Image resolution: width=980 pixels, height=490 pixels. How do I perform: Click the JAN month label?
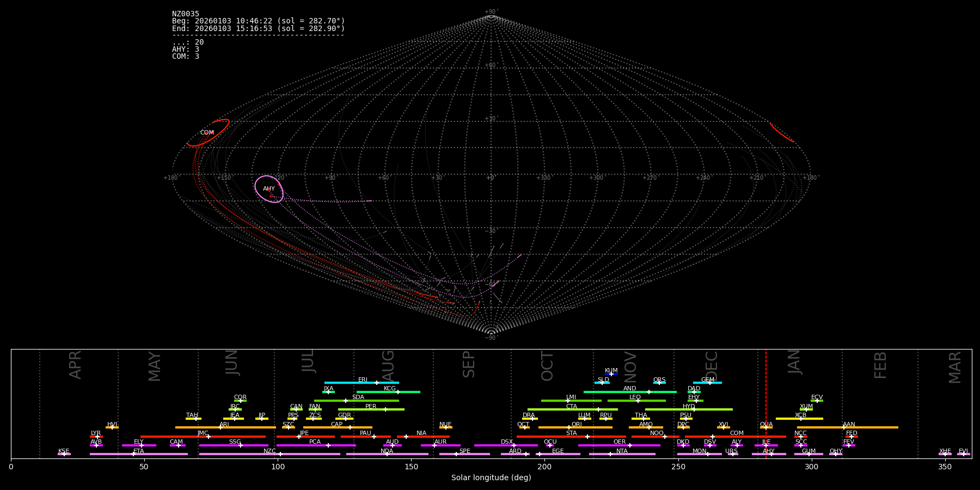pos(794,362)
